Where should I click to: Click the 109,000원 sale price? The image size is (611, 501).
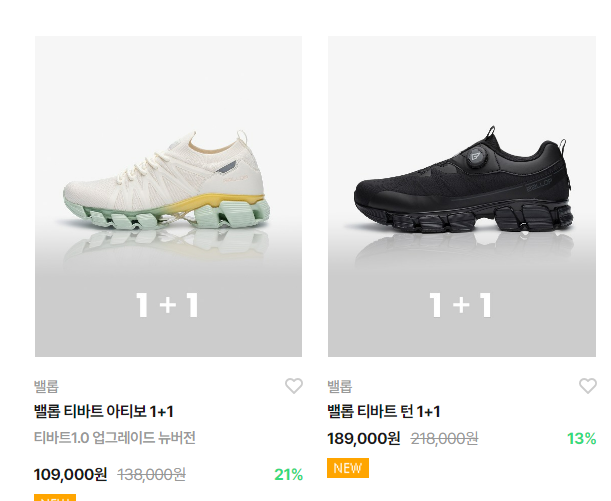click(x=70, y=474)
